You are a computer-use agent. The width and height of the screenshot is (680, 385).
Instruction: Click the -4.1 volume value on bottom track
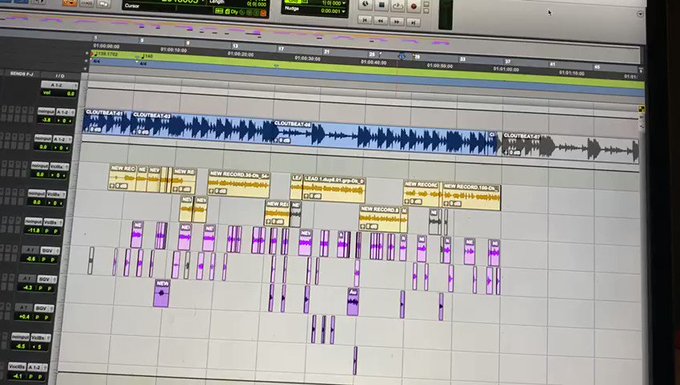point(16,376)
